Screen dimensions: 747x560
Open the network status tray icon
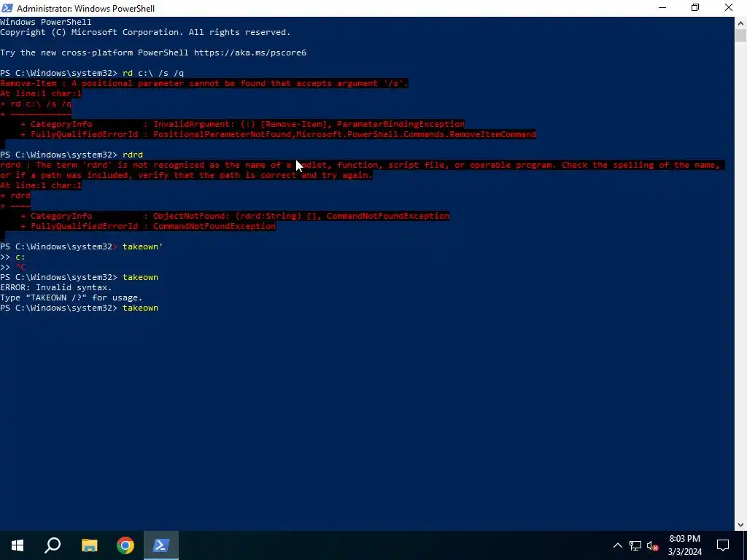pos(635,545)
